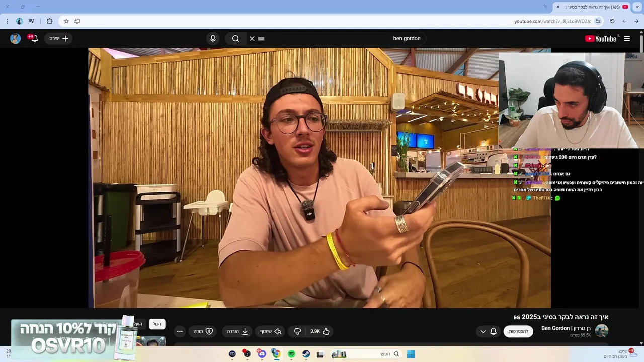This screenshot has height=362, width=644.
Task: Open the Ben Gordon channel name link
Action: click(566, 328)
